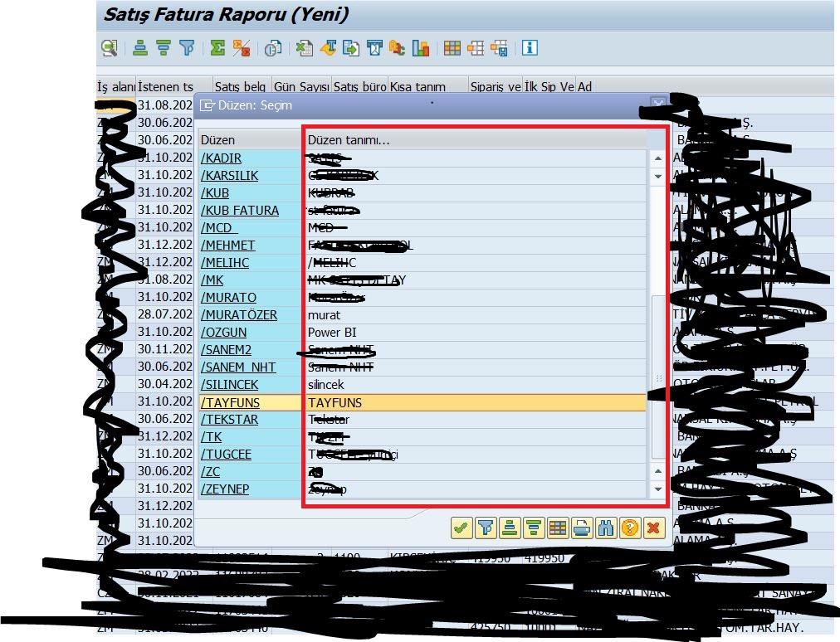This screenshot has height=642, width=840.
Task: Select the Sort Ascending toolbar icon
Action: click(x=140, y=48)
